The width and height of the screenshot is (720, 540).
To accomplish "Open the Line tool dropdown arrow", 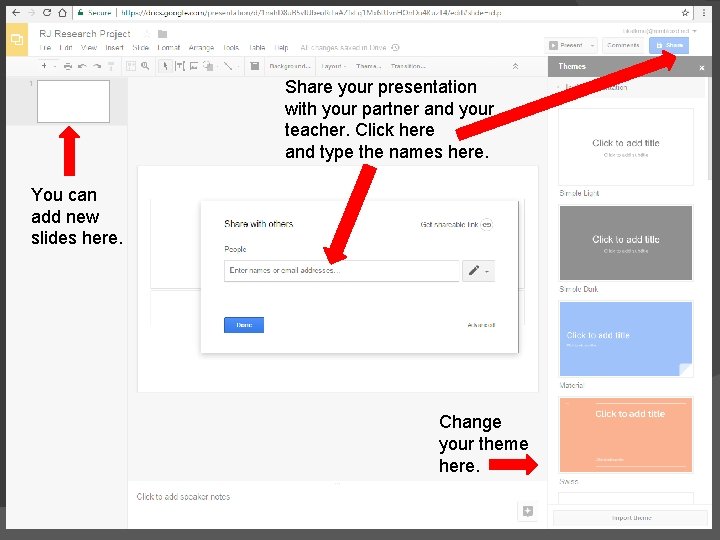I will pos(238,67).
